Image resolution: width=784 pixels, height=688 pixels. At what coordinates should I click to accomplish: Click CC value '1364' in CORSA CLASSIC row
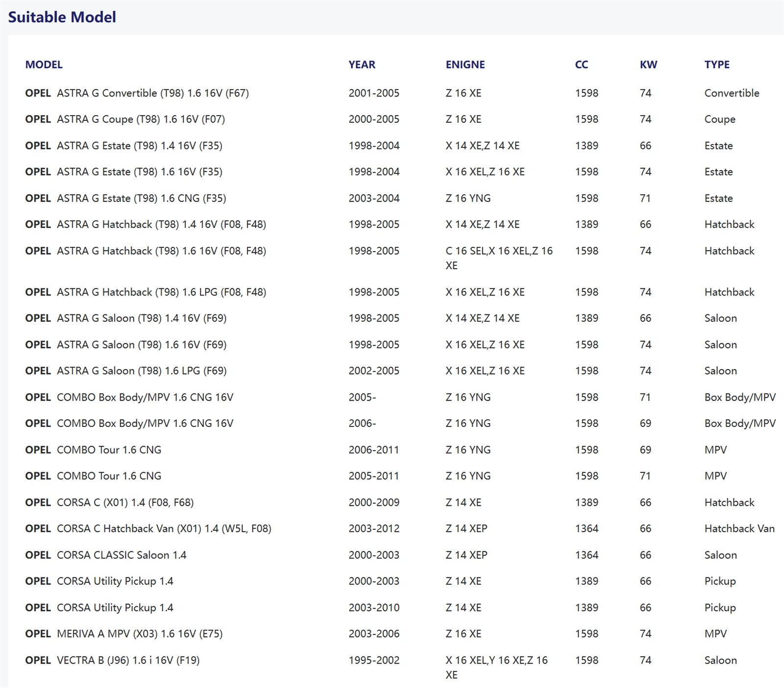[x=587, y=555]
